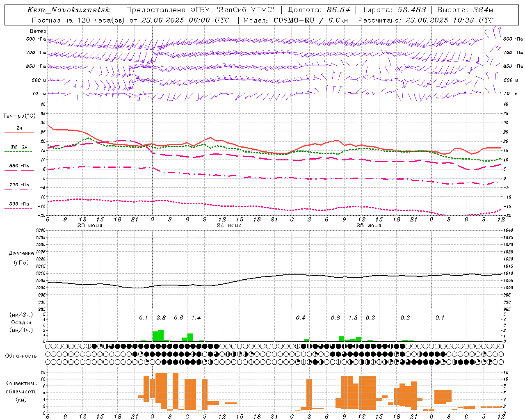Click the longitude value Долгота: 86.54

point(319,10)
